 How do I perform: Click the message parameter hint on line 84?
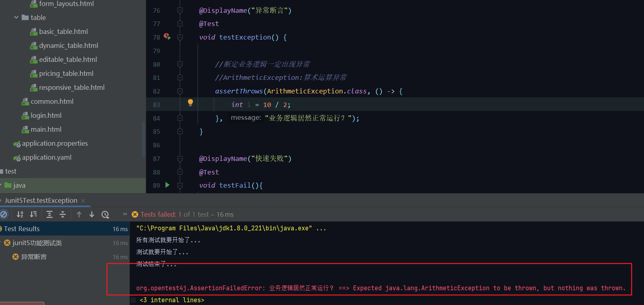(x=246, y=118)
